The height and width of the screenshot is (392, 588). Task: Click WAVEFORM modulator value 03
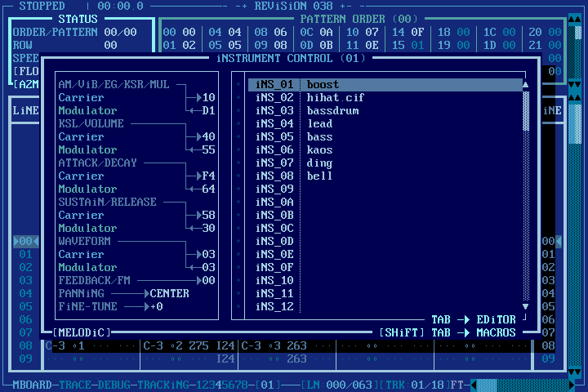[x=209, y=268]
